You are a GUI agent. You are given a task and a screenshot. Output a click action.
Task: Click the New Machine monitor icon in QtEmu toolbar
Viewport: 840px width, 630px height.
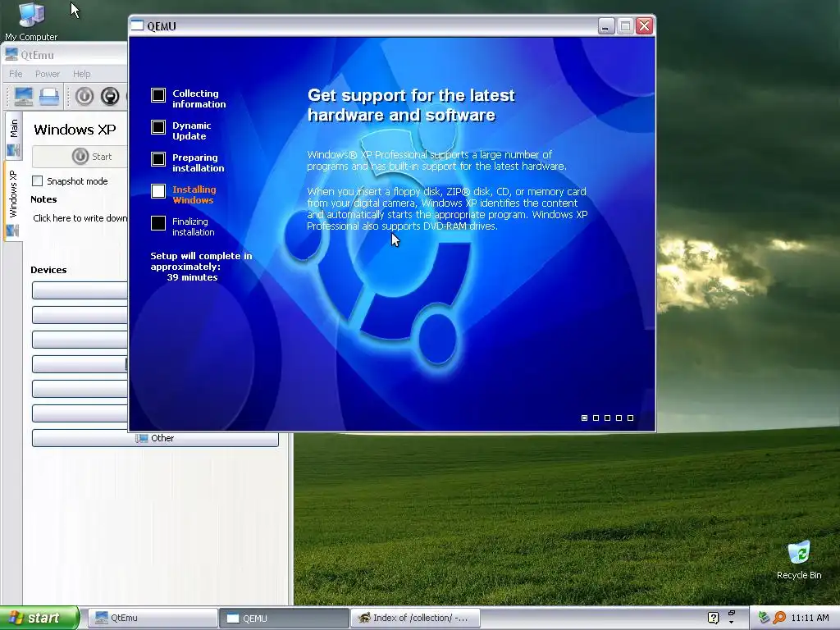(x=24, y=97)
